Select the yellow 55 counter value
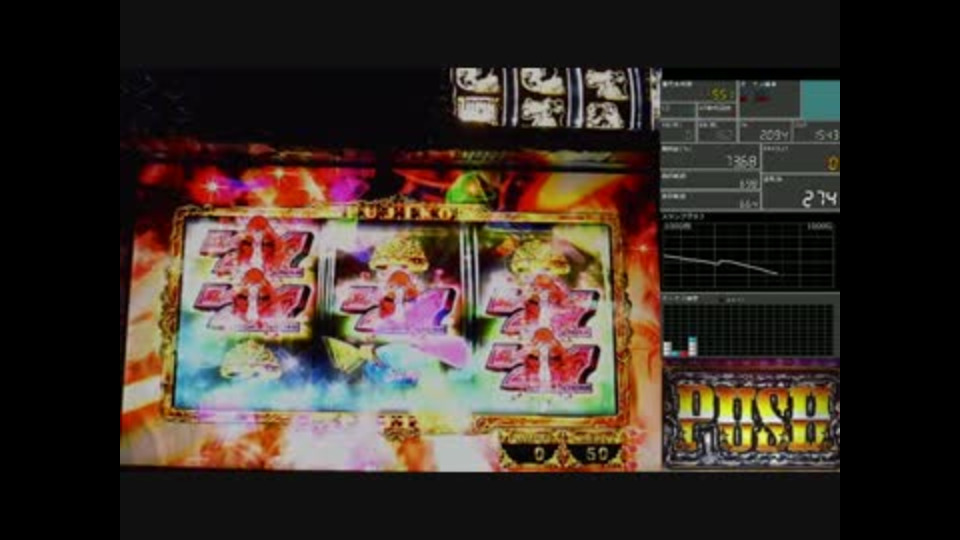The image size is (960, 540). point(721,94)
